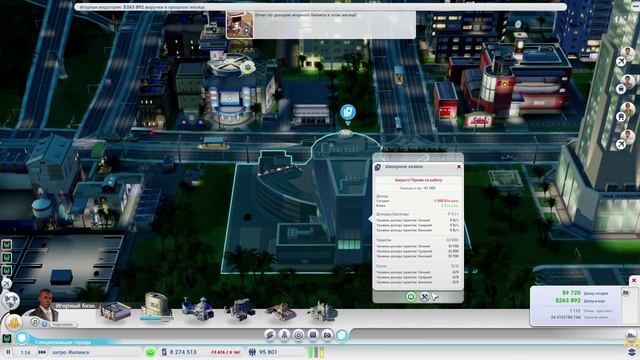Click the second neighbor notification with bus icon
This screenshot has height=360, width=640.
[x=626, y=84]
